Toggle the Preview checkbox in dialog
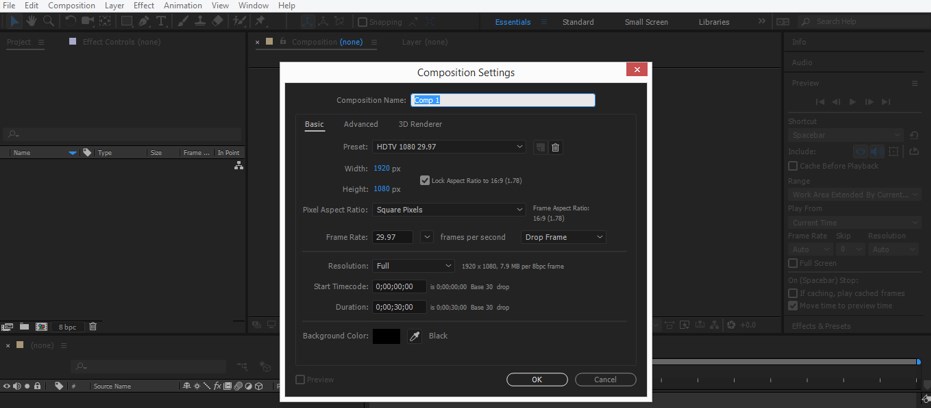The height and width of the screenshot is (408, 931). coord(300,379)
